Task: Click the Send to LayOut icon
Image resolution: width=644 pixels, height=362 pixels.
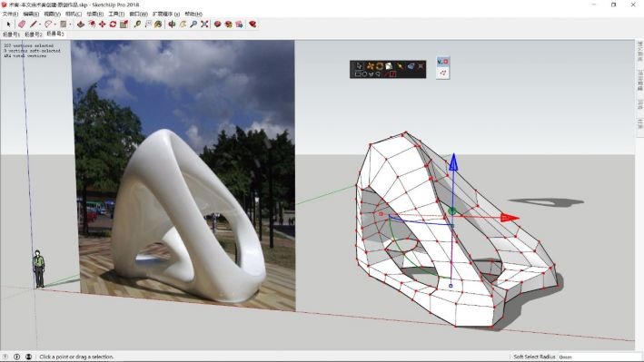Action: point(239,24)
